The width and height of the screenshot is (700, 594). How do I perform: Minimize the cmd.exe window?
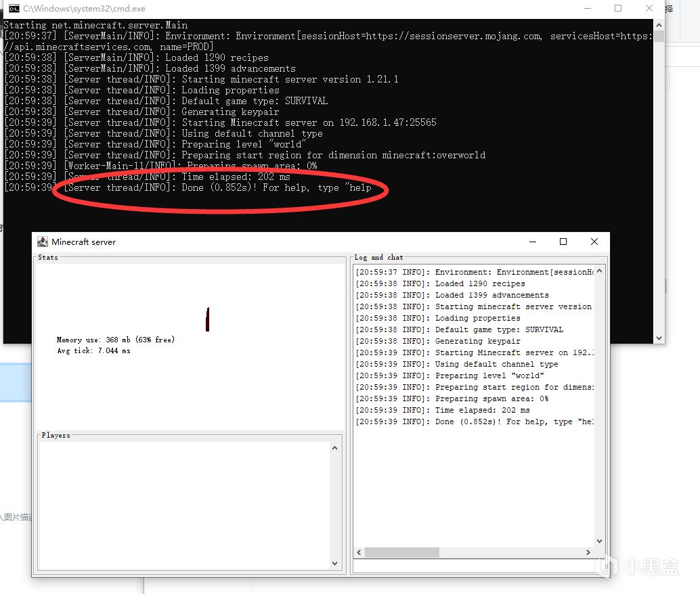[588, 9]
